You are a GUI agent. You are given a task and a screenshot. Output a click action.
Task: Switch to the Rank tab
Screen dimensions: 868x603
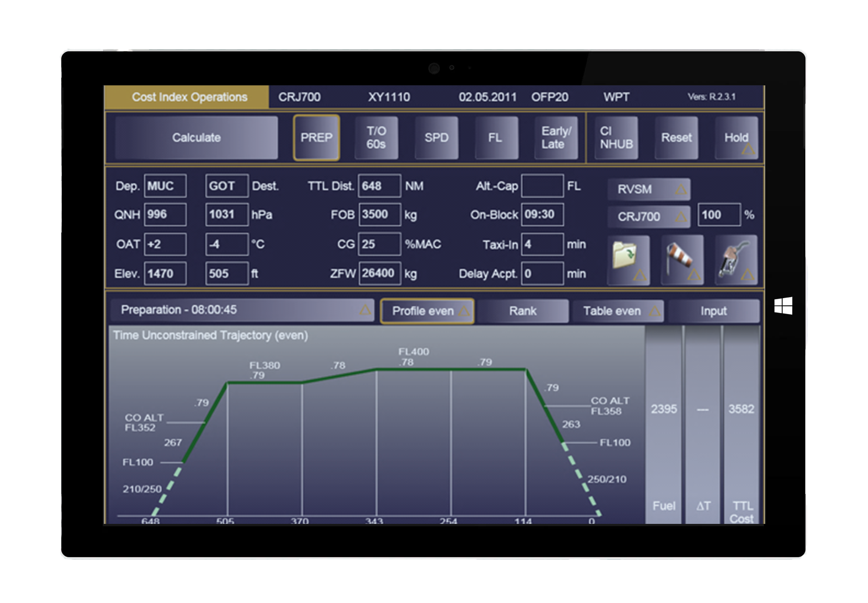click(x=523, y=311)
